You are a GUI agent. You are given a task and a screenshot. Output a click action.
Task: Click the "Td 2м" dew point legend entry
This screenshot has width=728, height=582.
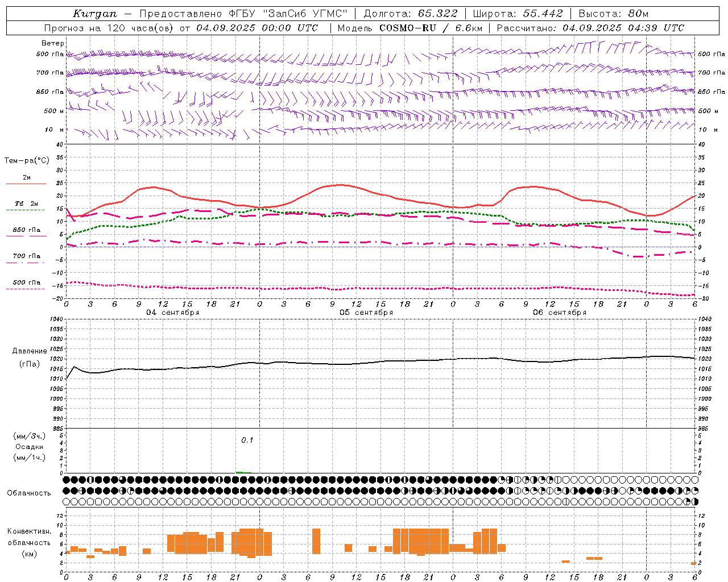click(27, 203)
